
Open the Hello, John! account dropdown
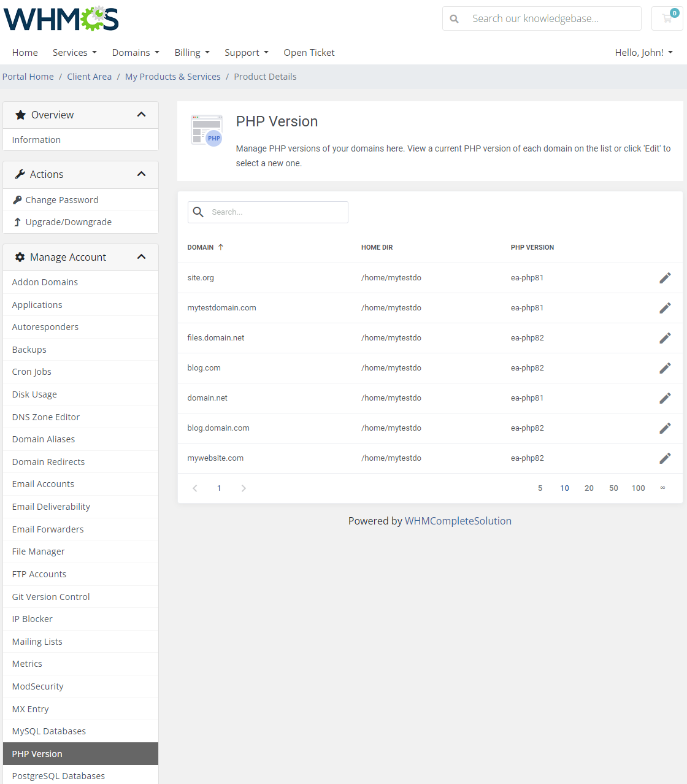644,53
